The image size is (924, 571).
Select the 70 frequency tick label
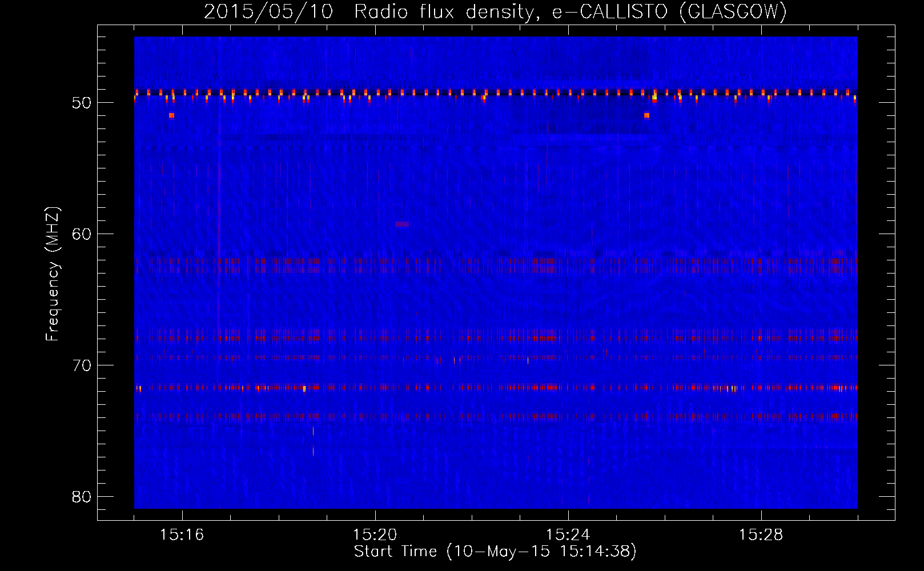82,365
